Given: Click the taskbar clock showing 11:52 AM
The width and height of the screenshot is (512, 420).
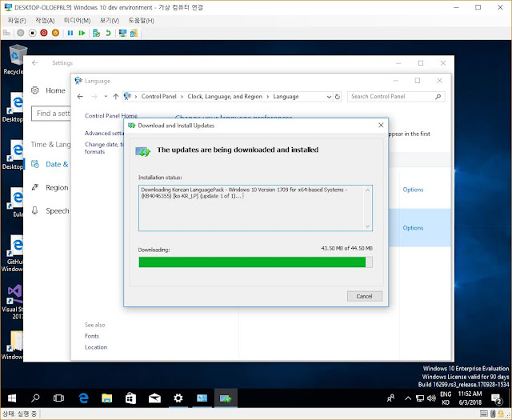Looking at the screenshot, I should 470,398.
